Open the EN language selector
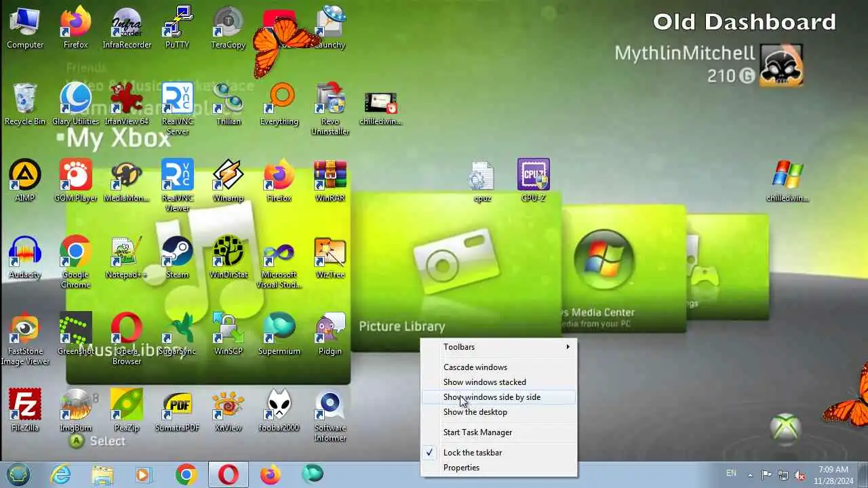 tap(731, 473)
